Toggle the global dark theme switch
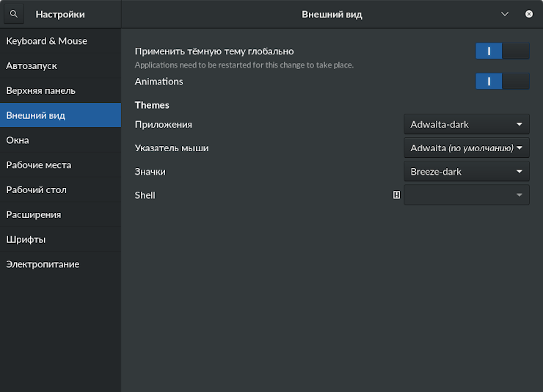The width and height of the screenshot is (543, 392). [x=502, y=51]
